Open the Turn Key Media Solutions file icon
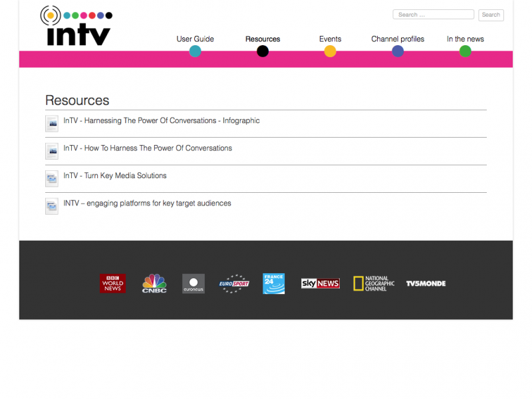The width and height of the screenshot is (532, 399). tap(52, 178)
